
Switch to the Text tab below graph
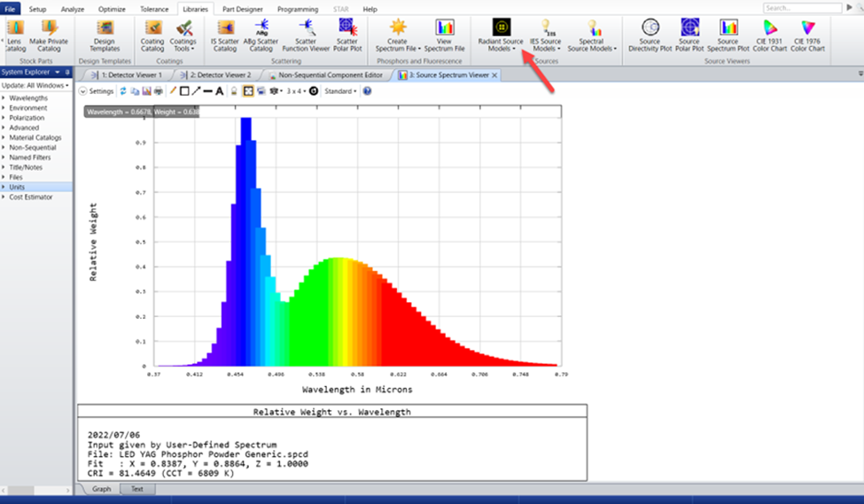(x=137, y=488)
